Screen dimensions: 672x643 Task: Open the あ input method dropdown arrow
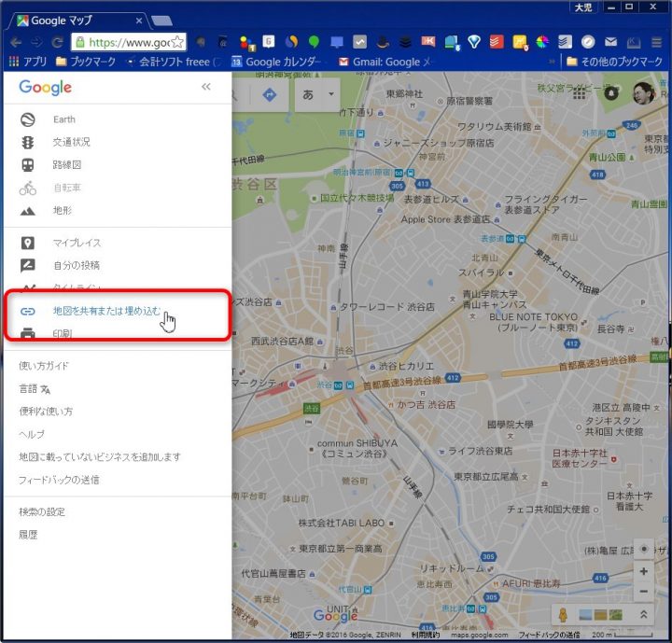tap(330, 94)
